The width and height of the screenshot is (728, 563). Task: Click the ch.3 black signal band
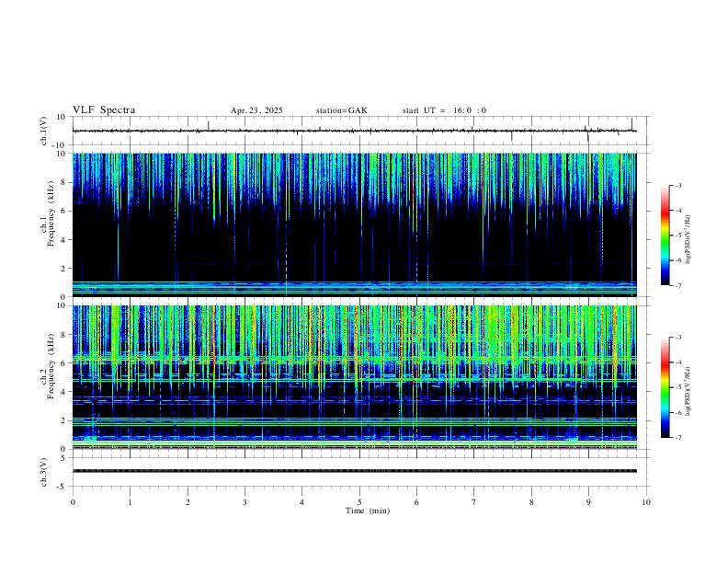coord(354,471)
